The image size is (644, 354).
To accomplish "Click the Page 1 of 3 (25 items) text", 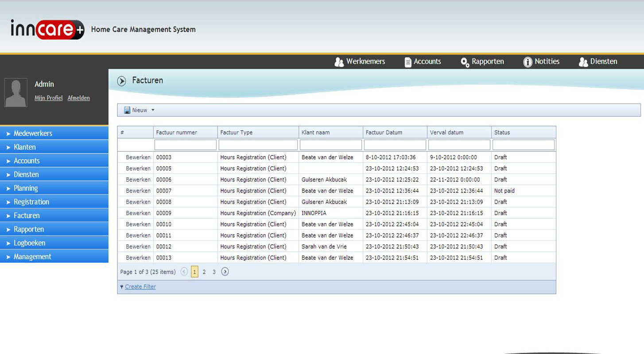I will [148, 272].
